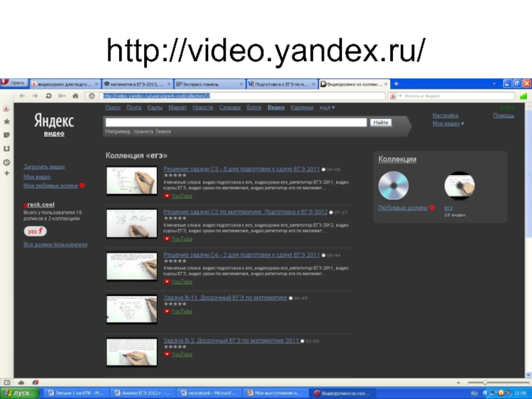Open the password wand key icon
This screenshot has width=532, height=399.
pyautogui.click(x=62, y=96)
